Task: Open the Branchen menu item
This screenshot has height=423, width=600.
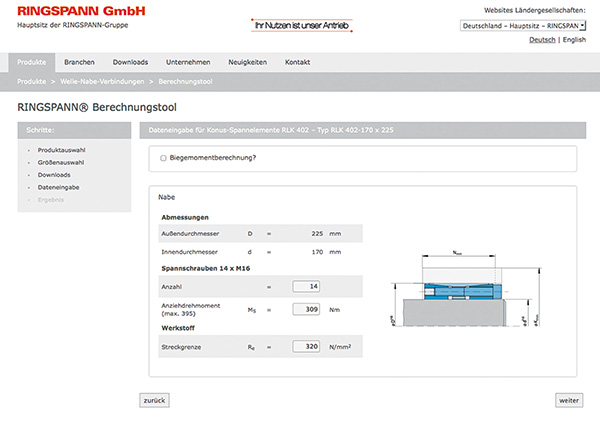Action: tap(79, 62)
